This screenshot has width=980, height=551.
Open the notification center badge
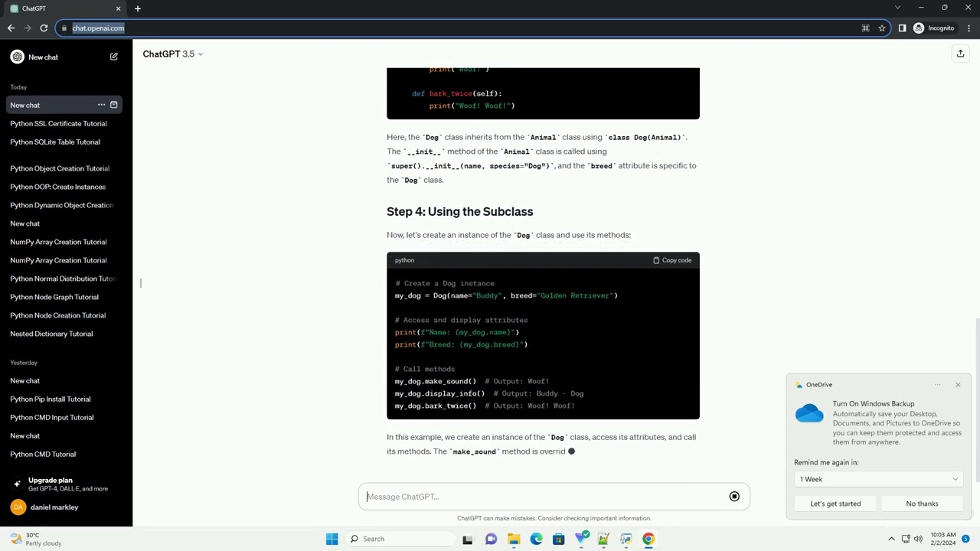pyautogui.click(x=965, y=539)
